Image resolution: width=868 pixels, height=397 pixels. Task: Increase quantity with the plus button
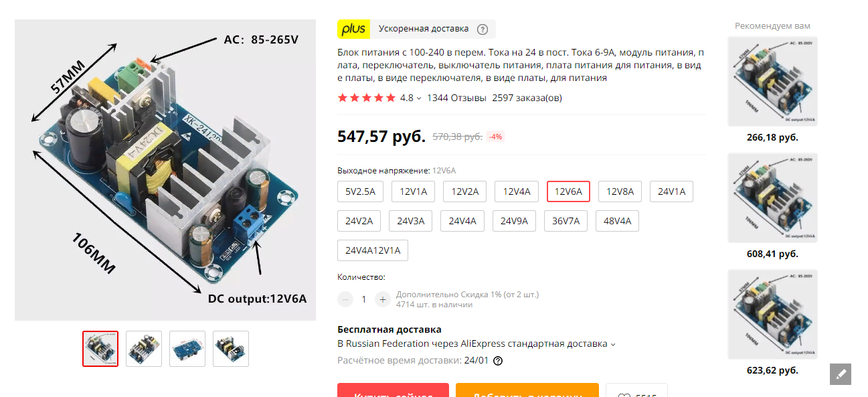point(382,299)
